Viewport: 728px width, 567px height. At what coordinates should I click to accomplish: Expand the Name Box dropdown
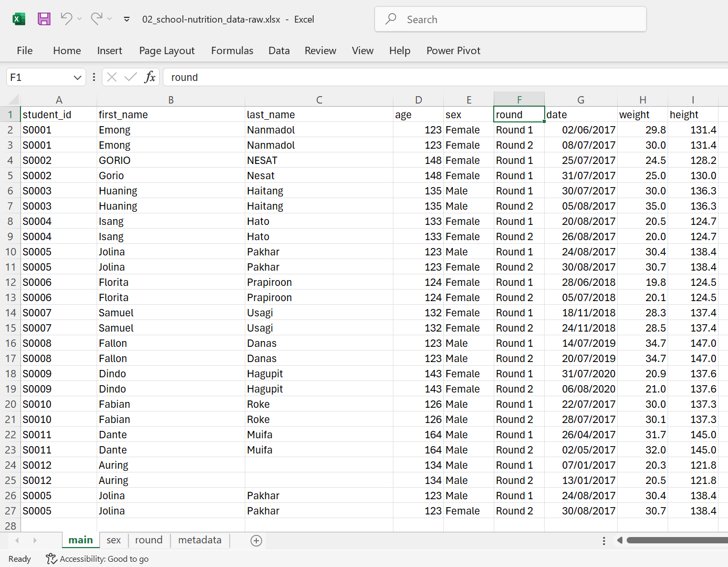[x=77, y=77]
